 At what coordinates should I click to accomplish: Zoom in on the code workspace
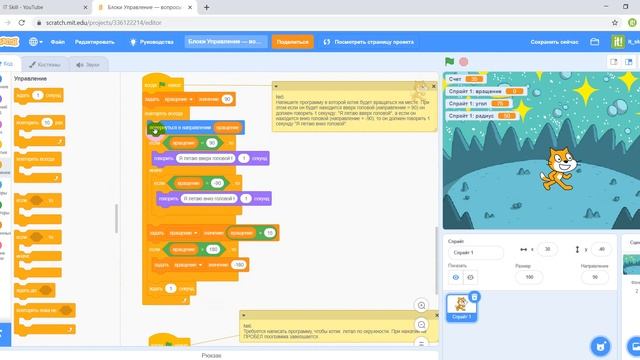[x=422, y=305]
